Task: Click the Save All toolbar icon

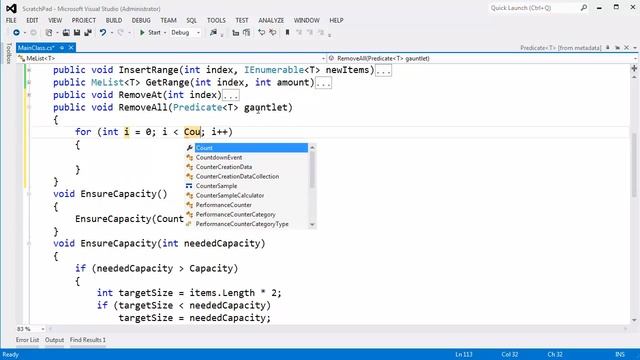Action: point(88,33)
